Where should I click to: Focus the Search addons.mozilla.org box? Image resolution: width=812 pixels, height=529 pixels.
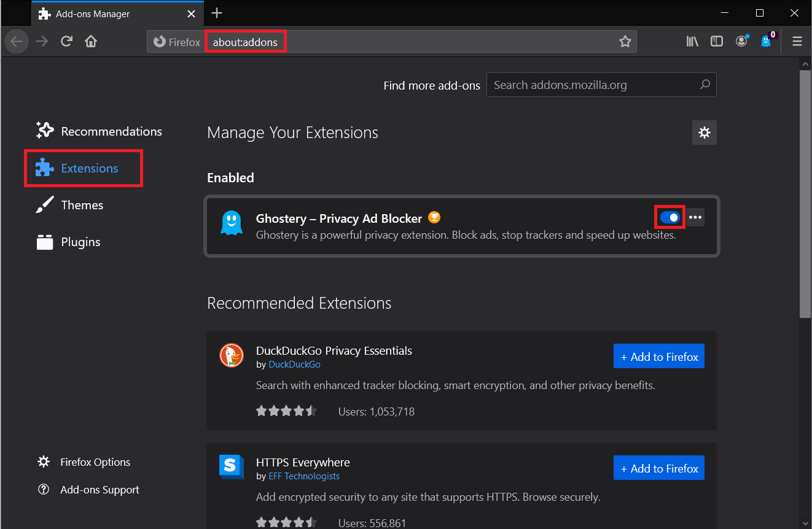[601, 85]
